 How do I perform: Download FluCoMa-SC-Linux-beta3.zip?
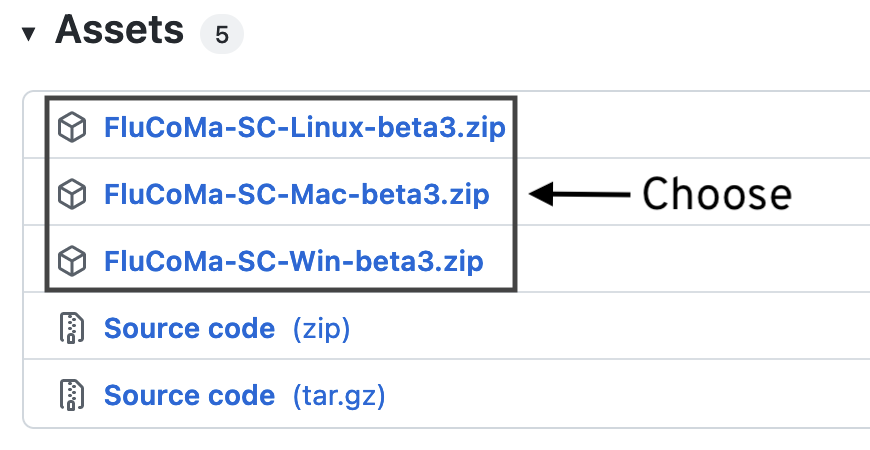305,128
